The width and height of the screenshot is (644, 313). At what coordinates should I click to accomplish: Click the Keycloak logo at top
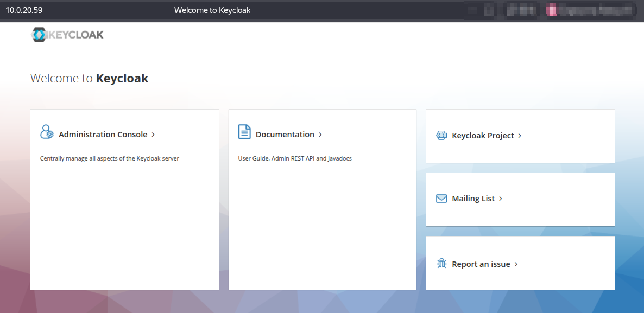tap(67, 35)
